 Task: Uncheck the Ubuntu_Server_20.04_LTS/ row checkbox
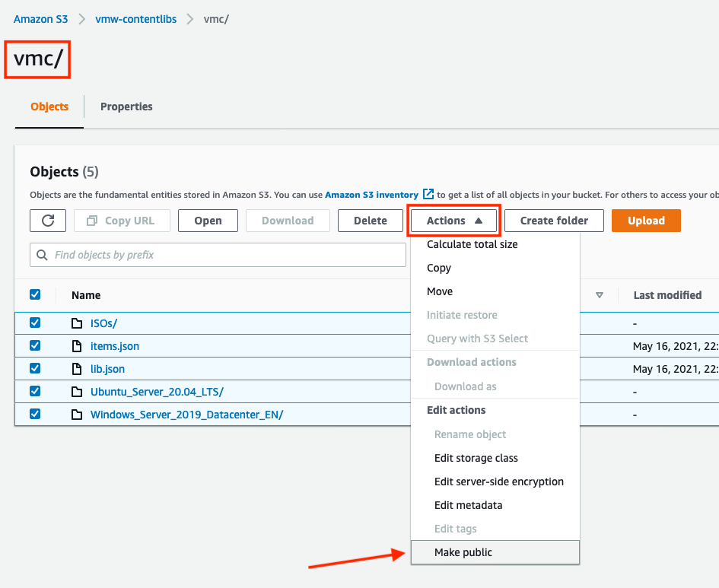click(x=35, y=391)
